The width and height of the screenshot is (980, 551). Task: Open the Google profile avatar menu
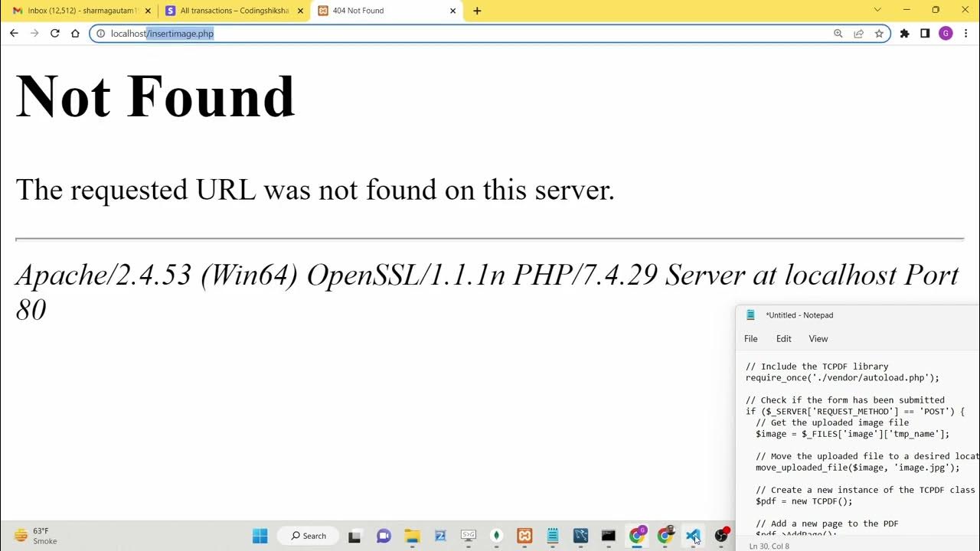(x=946, y=34)
